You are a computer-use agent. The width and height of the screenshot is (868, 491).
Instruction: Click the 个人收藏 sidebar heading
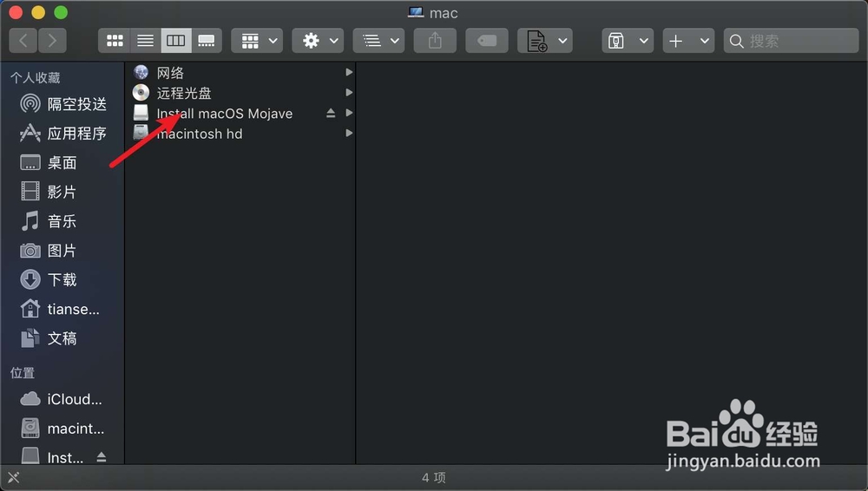pos(36,78)
